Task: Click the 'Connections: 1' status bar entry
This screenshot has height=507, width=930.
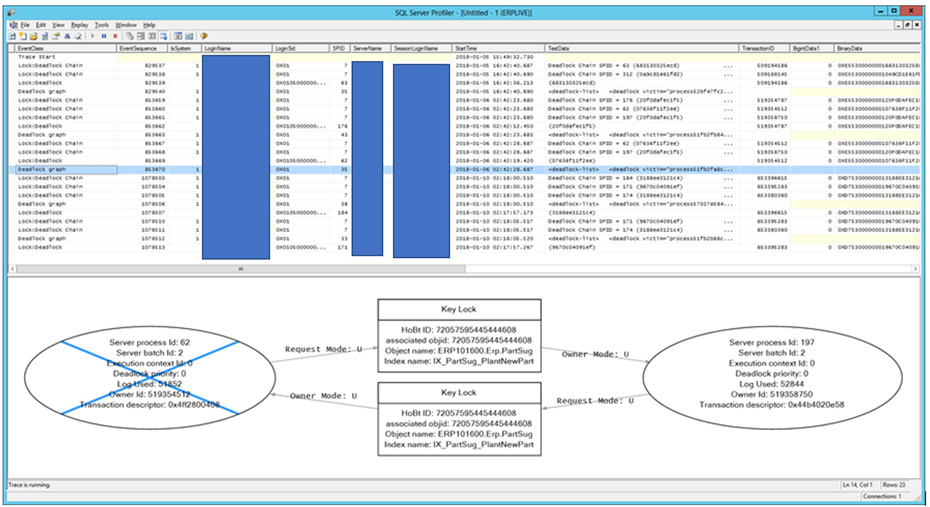Action: [883, 496]
